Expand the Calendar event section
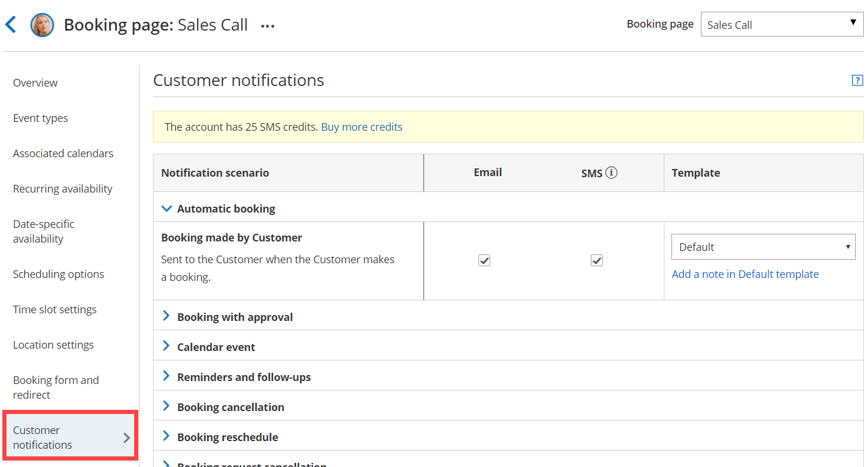Viewport: 868px width, 467px height. click(167, 347)
